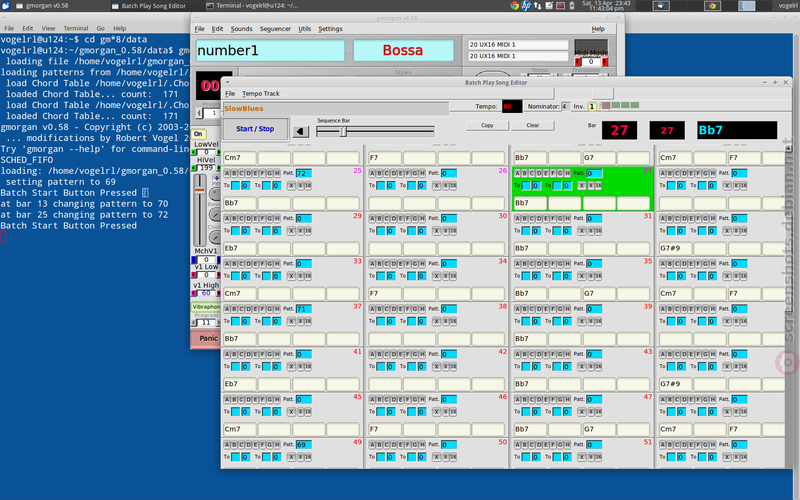Open the HP icon in system tray
This screenshot has height=500, width=800.
526,6
